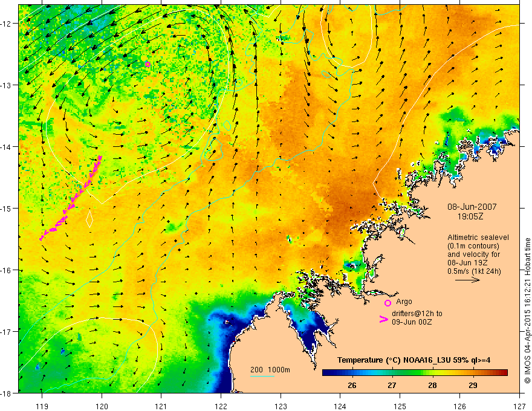Click the longitude 120 axis label
532x411 pixels.
pyautogui.click(x=102, y=406)
